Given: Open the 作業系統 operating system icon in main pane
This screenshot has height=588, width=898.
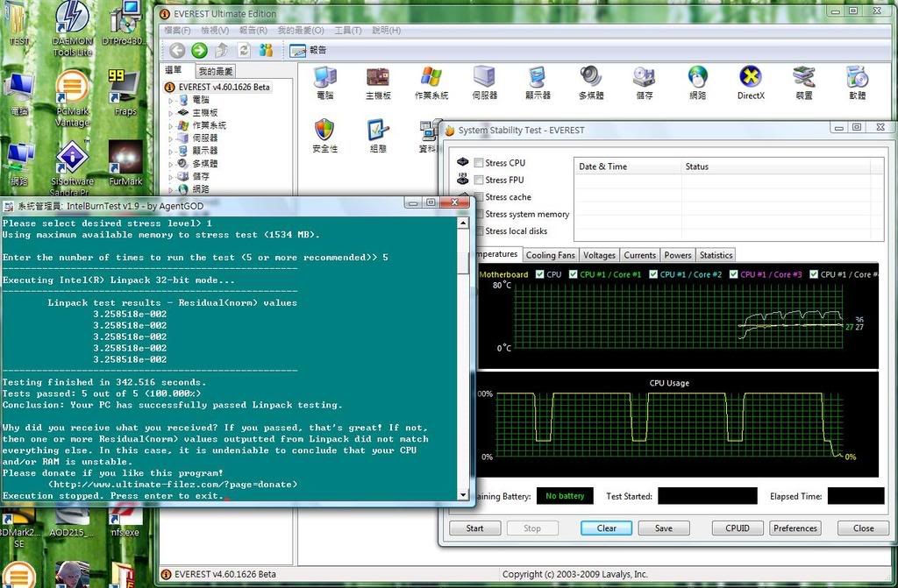Looking at the screenshot, I should tap(431, 83).
